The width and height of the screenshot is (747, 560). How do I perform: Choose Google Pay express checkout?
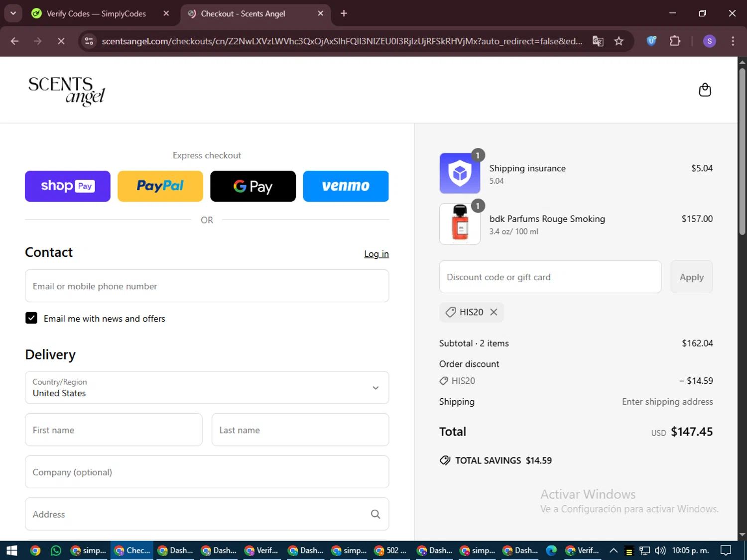point(253,186)
